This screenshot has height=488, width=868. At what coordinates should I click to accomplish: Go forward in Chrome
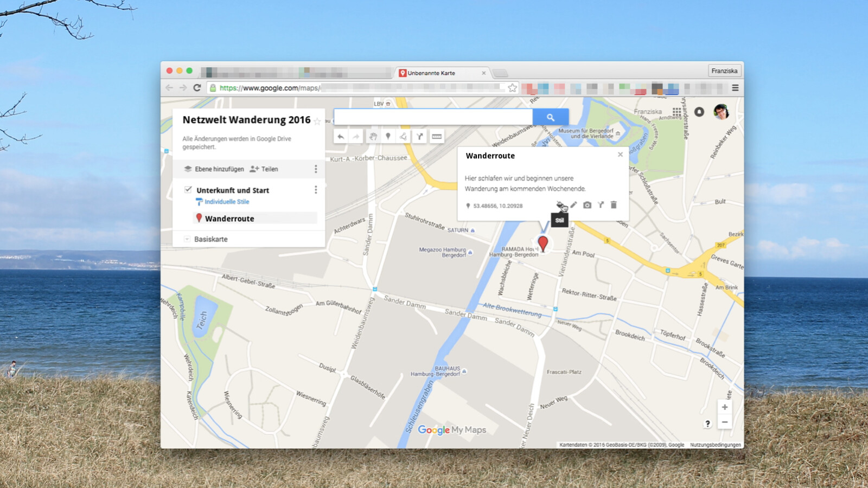pyautogui.click(x=183, y=88)
